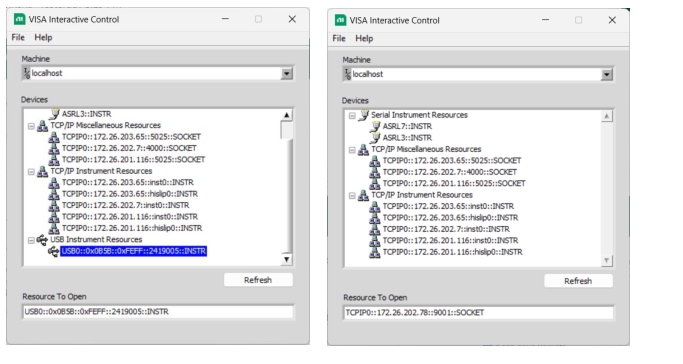Select TCPIP0::172.26.201.116::5025::SOCKET in right window
The image size is (683, 364).
[x=454, y=184]
